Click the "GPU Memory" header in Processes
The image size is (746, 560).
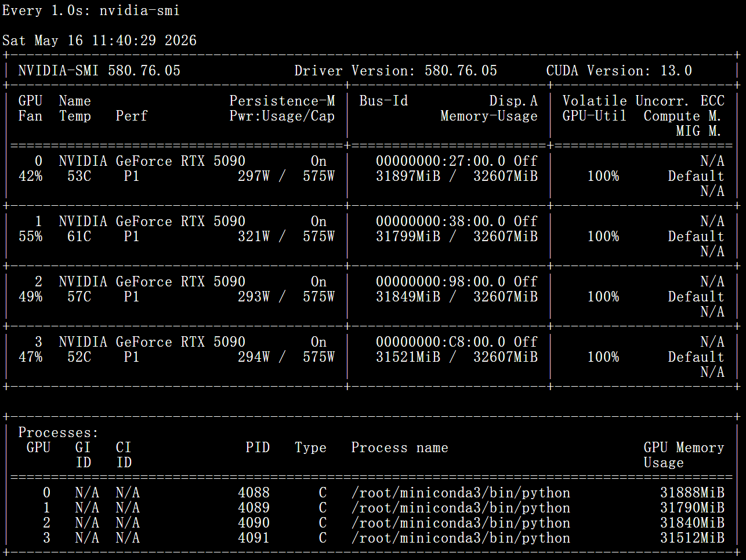pos(684,448)
